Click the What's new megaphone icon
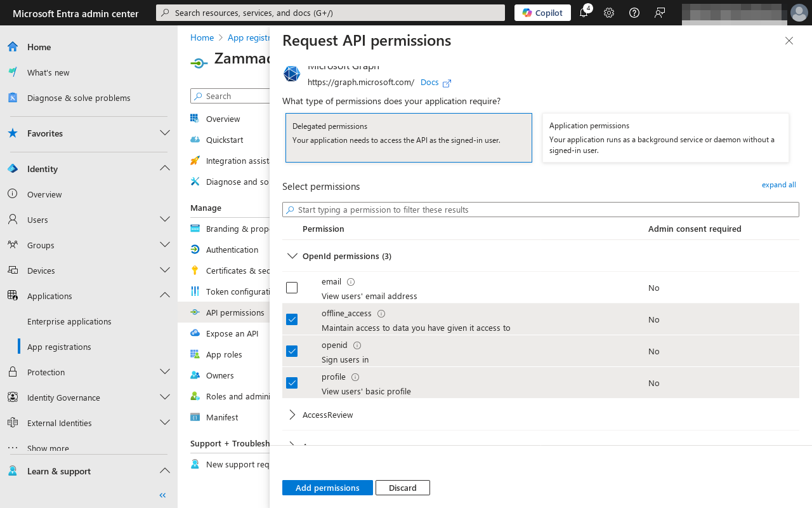This screenshot has width=812, height=508. point(13,72)
